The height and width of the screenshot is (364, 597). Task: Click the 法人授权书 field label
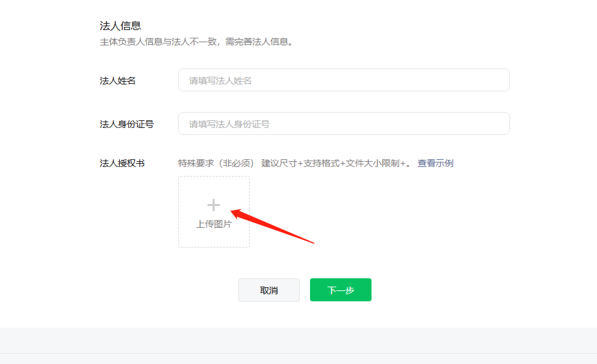click(122, 163)
